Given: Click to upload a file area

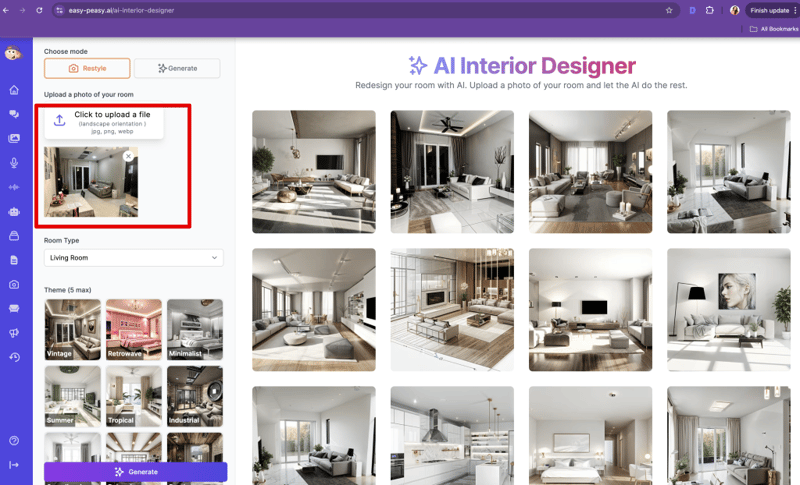Looking at the screenshot, I should (x=103, y=121).
